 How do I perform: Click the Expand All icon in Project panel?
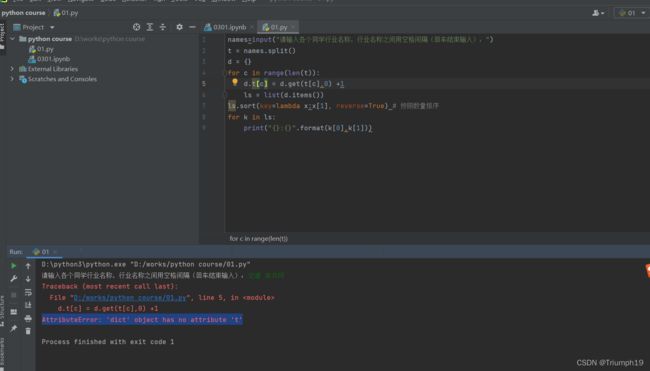(x=150, y=27)
